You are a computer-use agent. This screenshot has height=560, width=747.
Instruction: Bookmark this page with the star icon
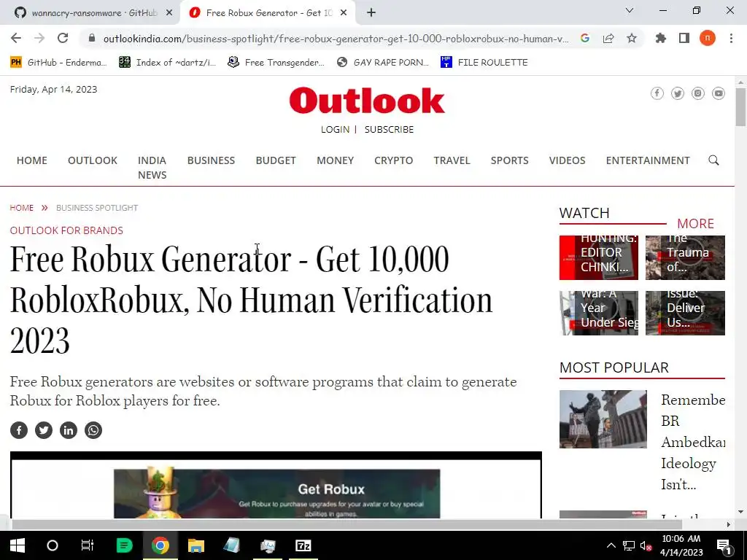[x=632, y=38]
